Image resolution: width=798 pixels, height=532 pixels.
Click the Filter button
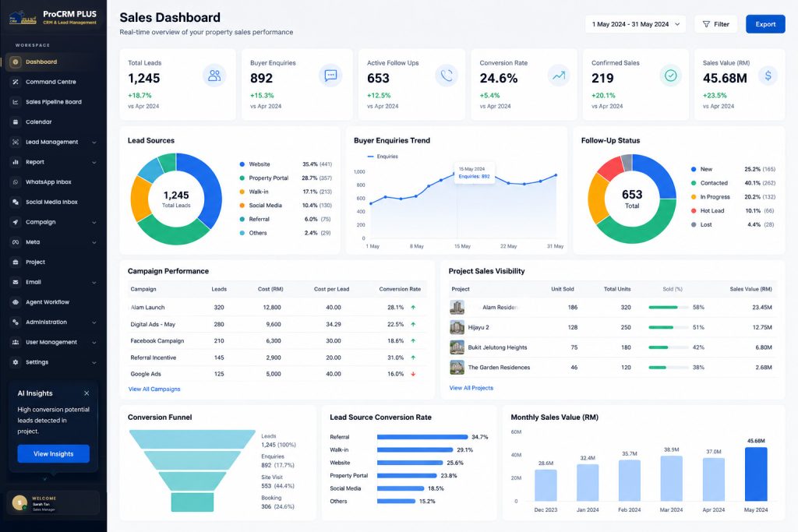click(x=715, y=24)
